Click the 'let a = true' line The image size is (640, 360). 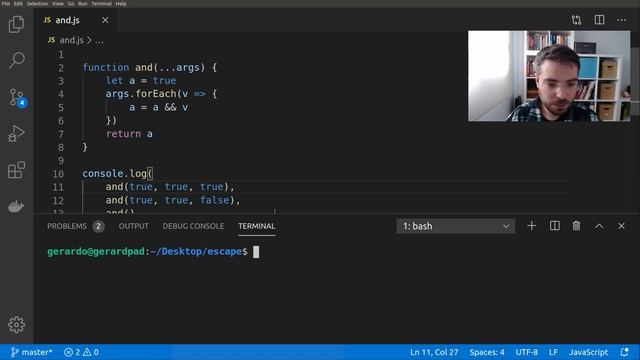pos(141,80)
